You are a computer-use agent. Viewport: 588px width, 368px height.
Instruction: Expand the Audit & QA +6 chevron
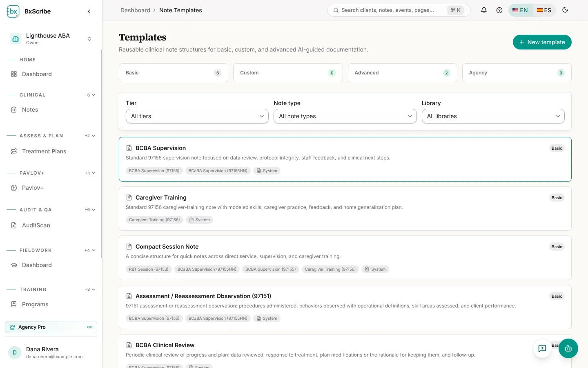coord(90,210)
